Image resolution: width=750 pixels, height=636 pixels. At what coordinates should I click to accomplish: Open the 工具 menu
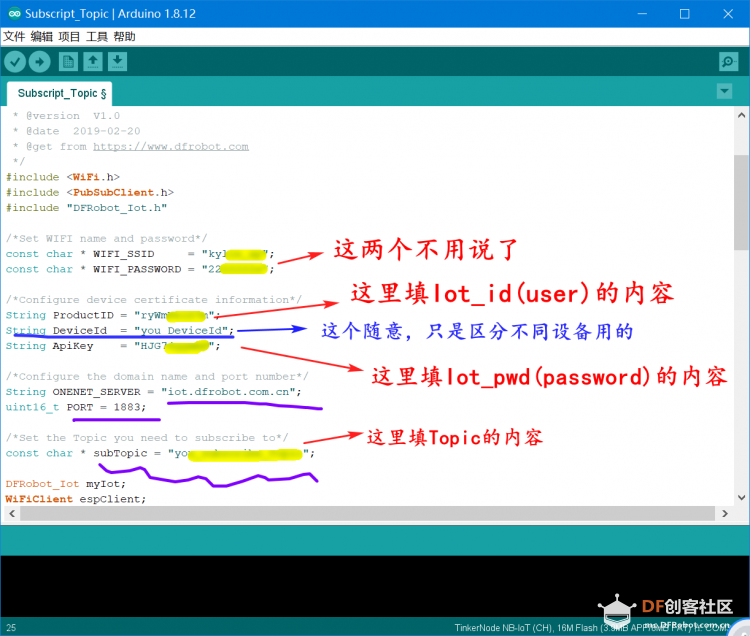click(x=97, y=37)
